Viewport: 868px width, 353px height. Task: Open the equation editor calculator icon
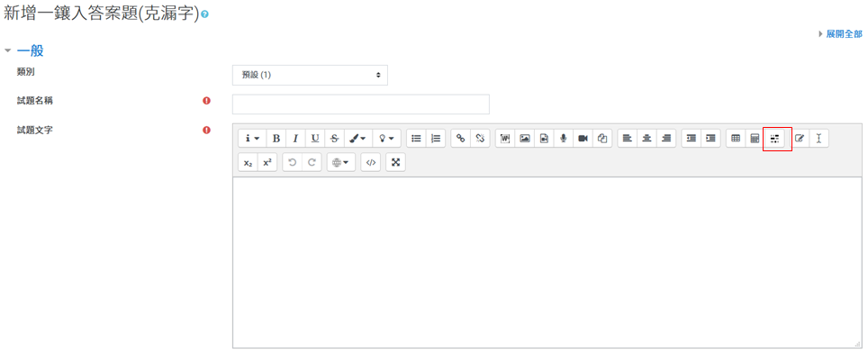point(755,139)
